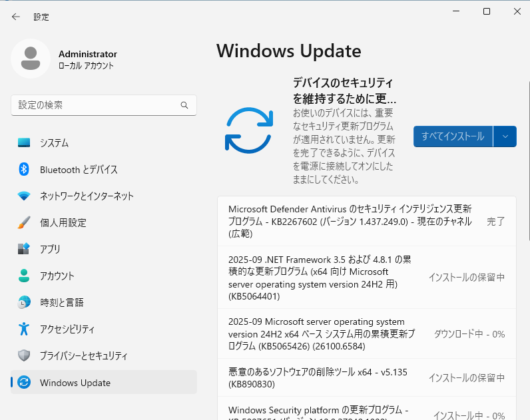Click the Bluetooth icon in sidebar
The image size is (530, 420).
pos(24,170)
